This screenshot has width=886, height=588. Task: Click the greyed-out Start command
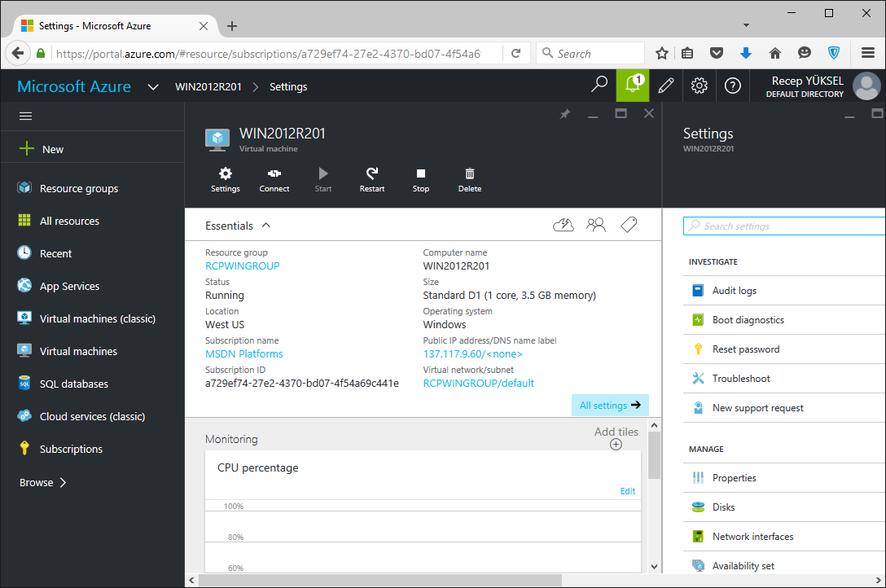[x=323, y=180]
